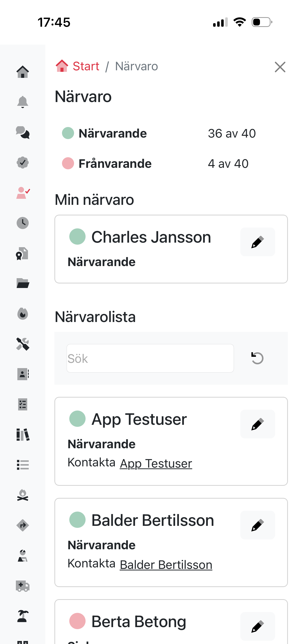Edit Balder Bertilsson's attendance status

(257, 525)
